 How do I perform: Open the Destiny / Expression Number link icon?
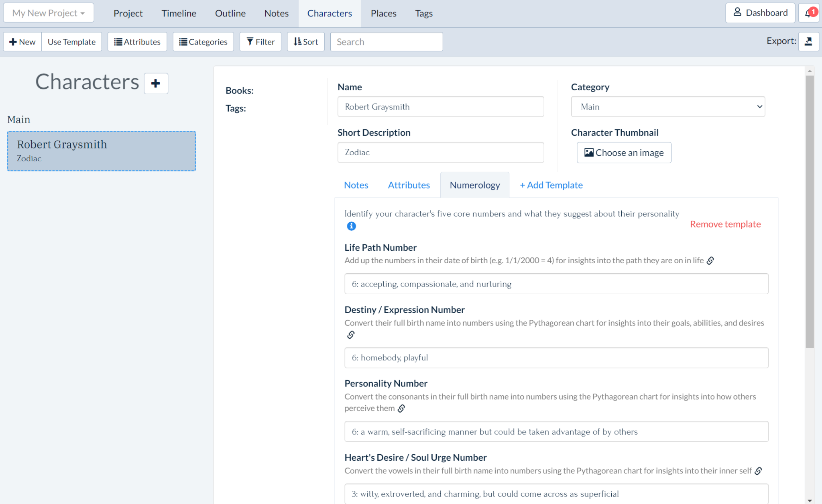(x=351, y=335)
